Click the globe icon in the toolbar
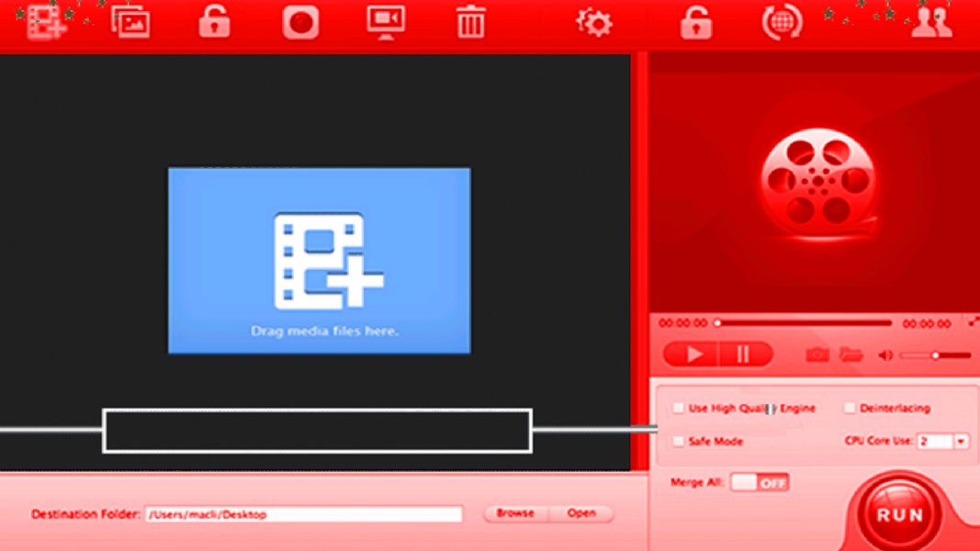 [x=782, y=22]
